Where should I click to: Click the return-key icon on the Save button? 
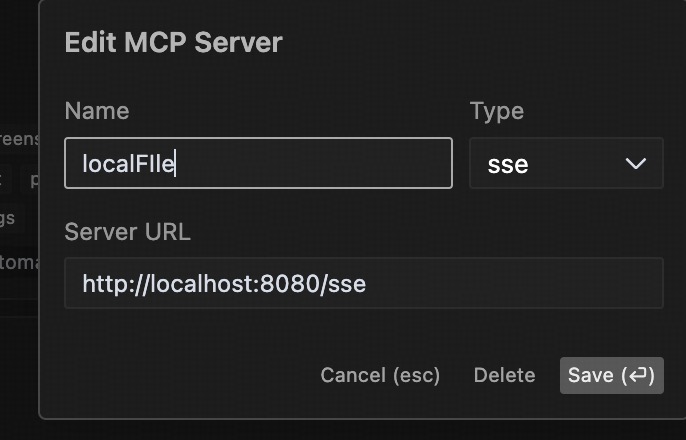(x=638, y=375)
